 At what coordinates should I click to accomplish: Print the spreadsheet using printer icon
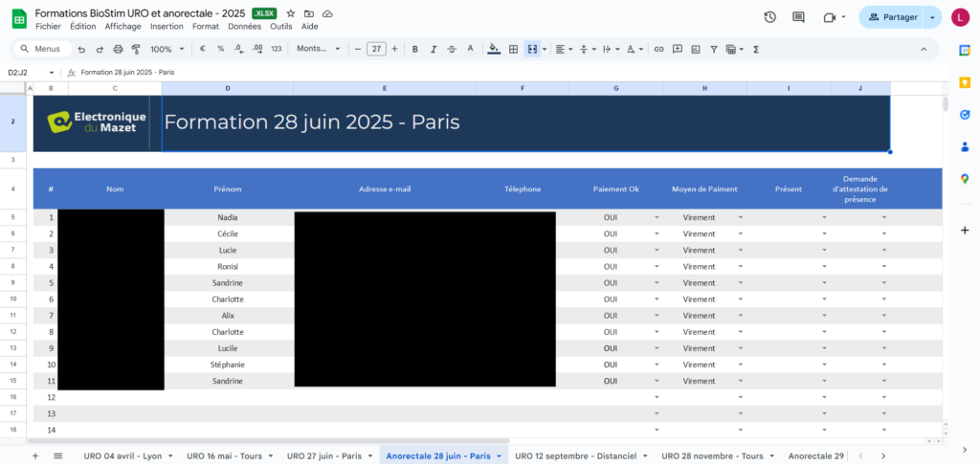tap(118, 49)
